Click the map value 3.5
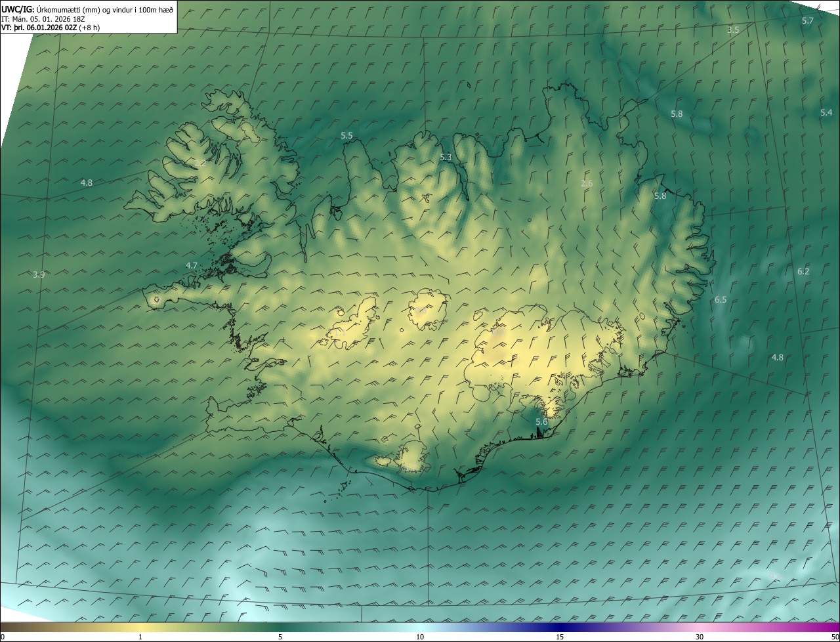 click(734, 30)
